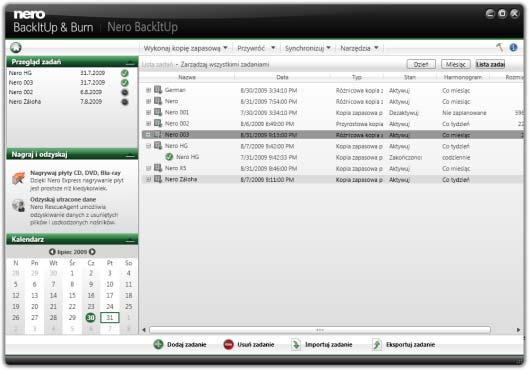Switch to Lista zadań view
The width and height of the screenshot is (529, 370).
(490, 64)
